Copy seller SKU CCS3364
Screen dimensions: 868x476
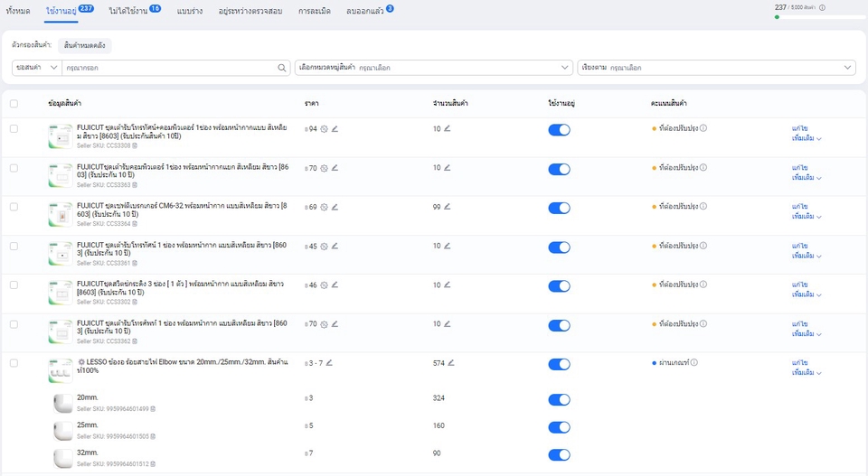click(x=135, y=224)
